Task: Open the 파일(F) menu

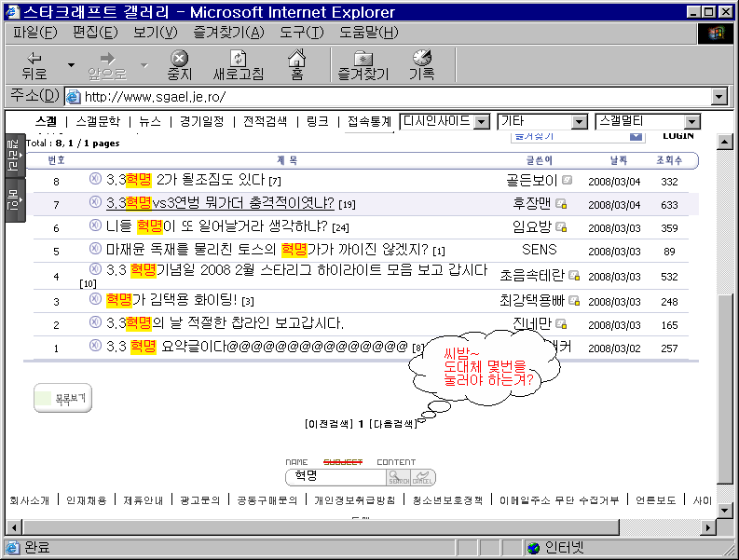Action: pyautogui.click(x=34, y=33)
